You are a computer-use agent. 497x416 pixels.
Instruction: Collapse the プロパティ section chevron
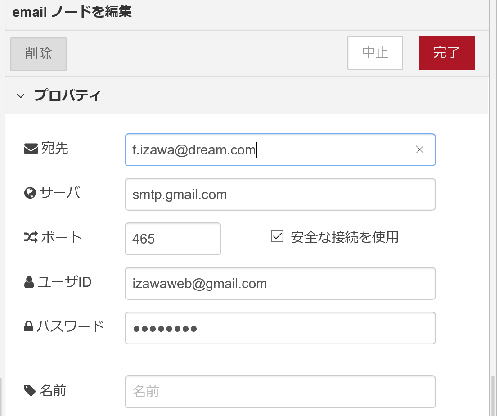click(x=20, y=96)
